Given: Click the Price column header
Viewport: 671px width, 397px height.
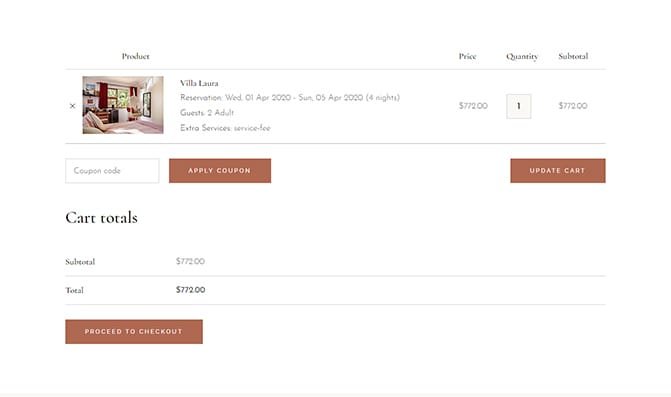Looking at the screenshot, I should coord(467,56).
